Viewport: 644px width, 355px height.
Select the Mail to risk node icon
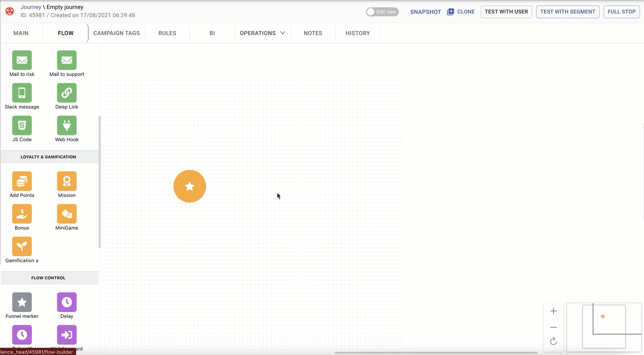[22, 60]
